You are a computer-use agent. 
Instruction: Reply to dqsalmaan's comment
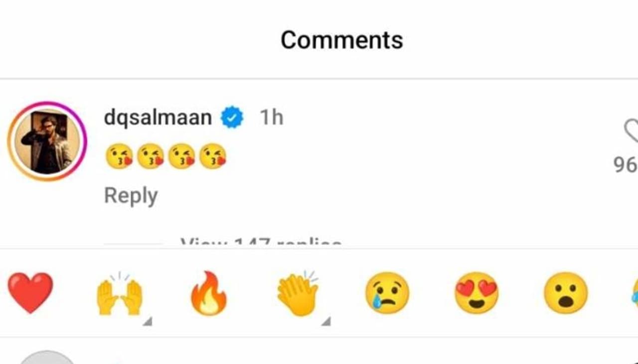(x=131, y=196)
